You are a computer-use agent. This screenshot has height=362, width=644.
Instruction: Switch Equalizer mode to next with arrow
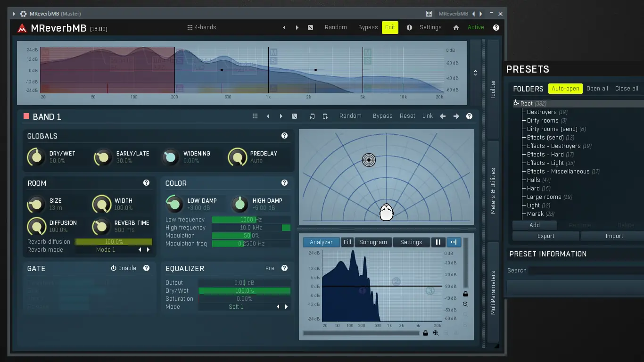click(x=286, y=307)
